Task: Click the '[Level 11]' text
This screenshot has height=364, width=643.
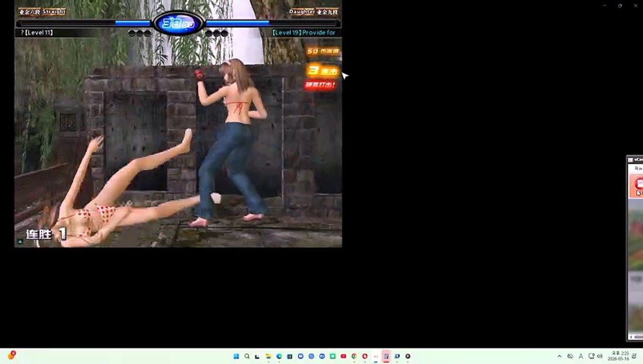Action: 39,33
